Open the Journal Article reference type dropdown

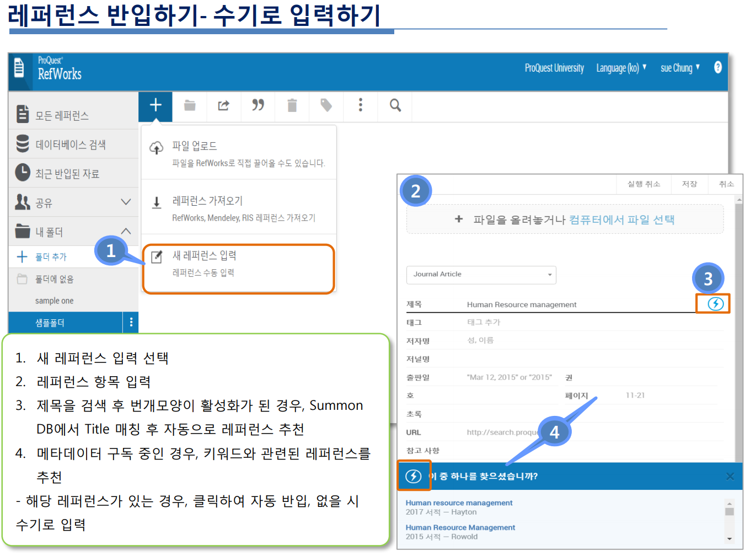[x=481, y=275]
